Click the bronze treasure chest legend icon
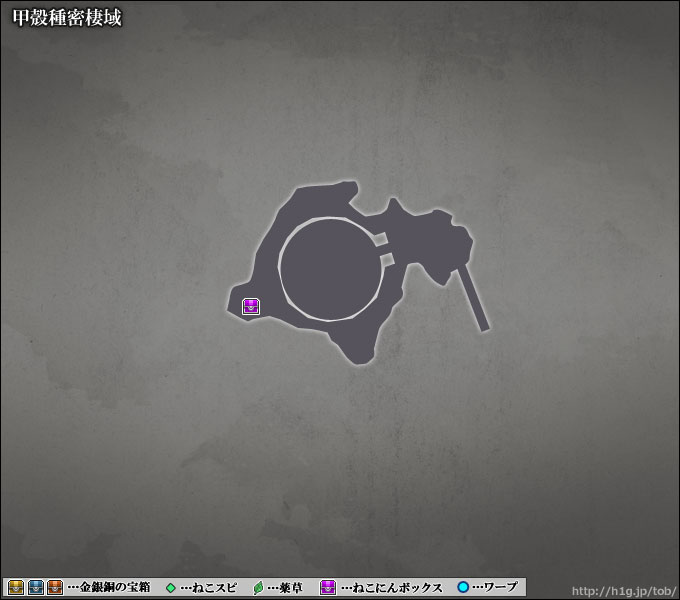This screenshot has width=680, height=600. tap(55, 587)
